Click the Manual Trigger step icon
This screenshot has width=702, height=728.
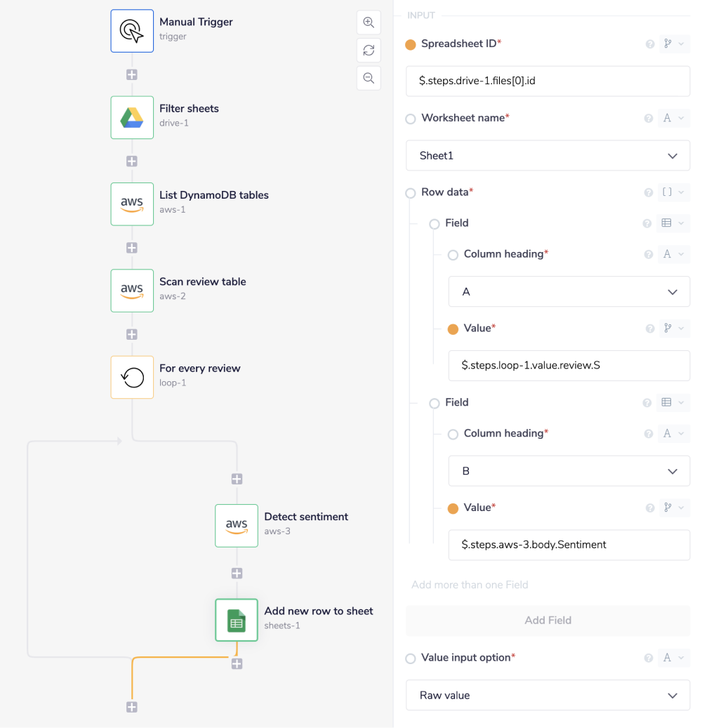click(132, 31)
